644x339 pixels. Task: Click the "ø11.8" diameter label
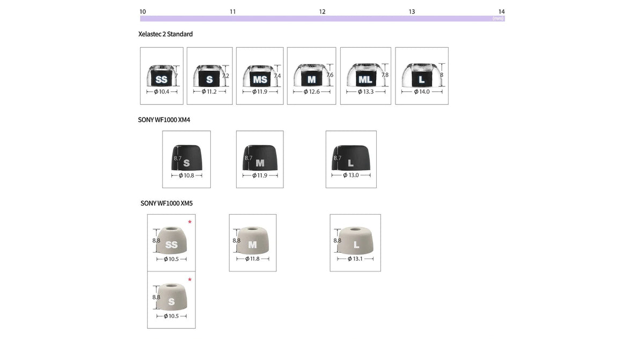pos(252,259)
